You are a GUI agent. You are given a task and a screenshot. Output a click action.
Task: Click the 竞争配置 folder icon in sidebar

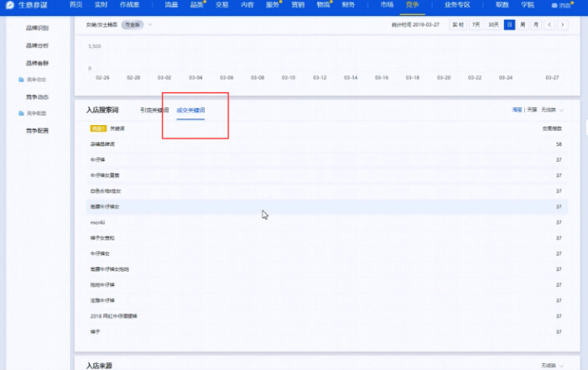pyautogui.click(x=21, y=113)
